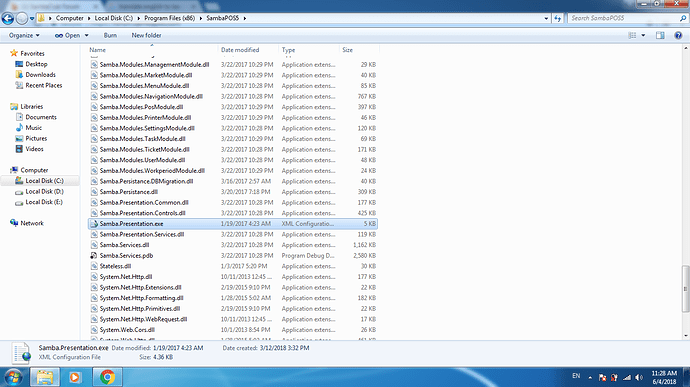
Task: Click New folder in the toolbar
Action: [147, 35]
